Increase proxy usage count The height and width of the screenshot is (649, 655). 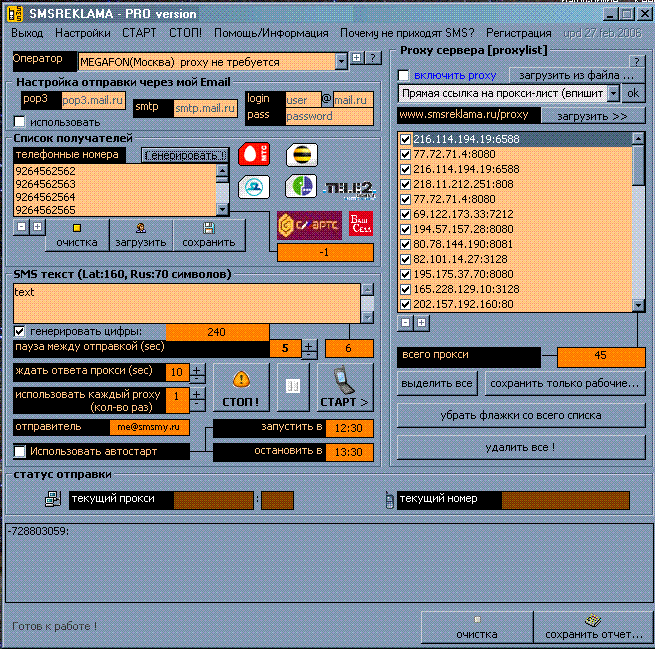pos(197,393)
